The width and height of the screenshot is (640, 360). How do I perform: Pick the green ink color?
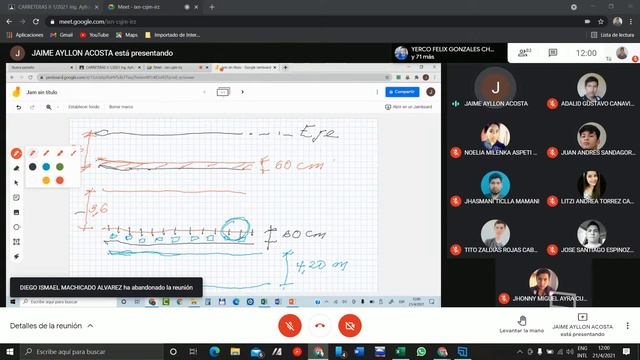click(60, 167)
